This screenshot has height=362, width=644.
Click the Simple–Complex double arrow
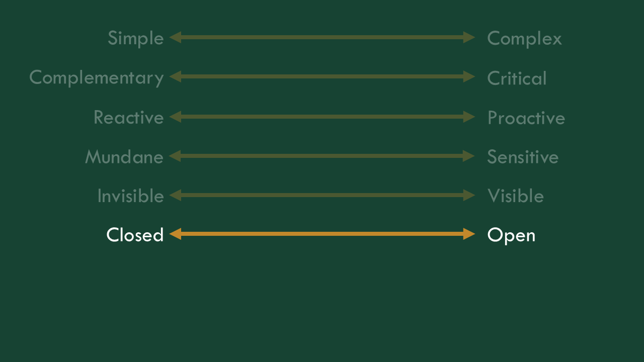pyautogui.click(x=322, y=37)
